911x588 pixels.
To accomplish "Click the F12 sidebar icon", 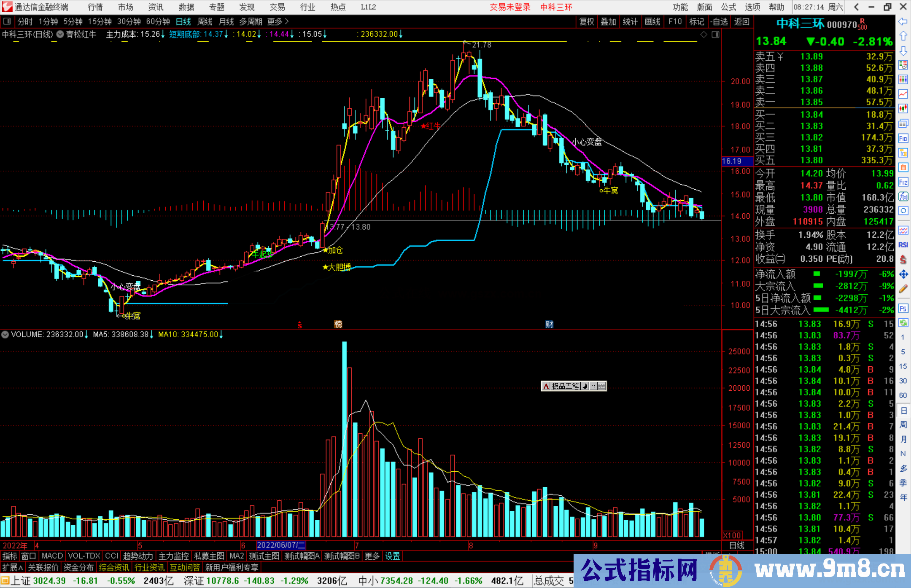I will click(903, 182).
